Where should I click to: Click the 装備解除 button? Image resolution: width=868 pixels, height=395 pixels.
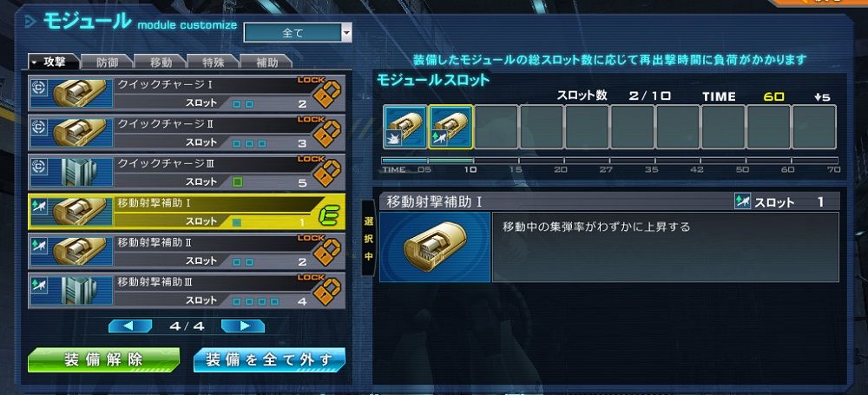pos(104,359)
